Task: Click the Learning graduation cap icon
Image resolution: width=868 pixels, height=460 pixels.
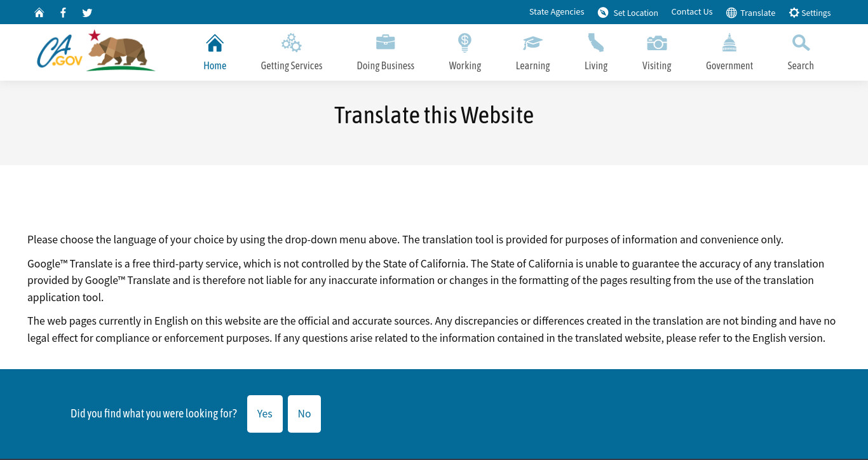Action: click(x=532, y=43)
